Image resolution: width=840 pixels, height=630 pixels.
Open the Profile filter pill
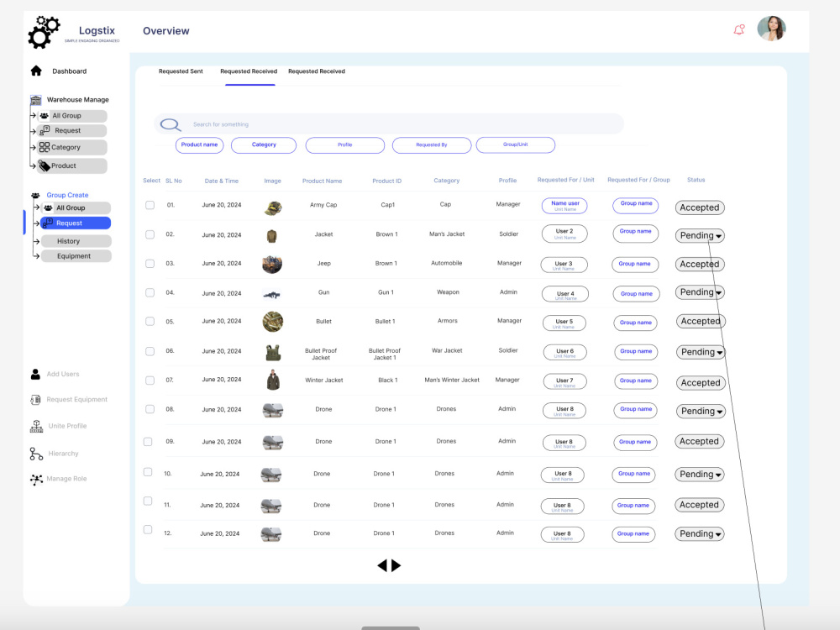(345, 145)
